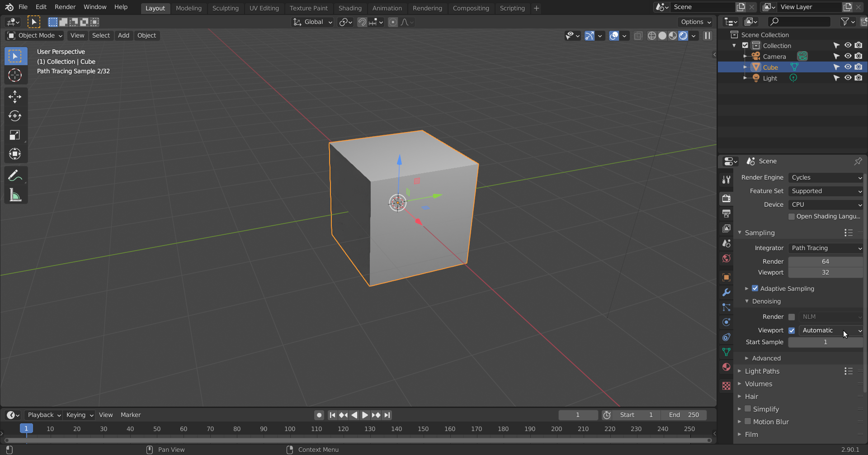The width and height of the screenshot is (868, 455).
Task: Click the Viewport samples field showing 32
Action: click(x=826, y=273)
